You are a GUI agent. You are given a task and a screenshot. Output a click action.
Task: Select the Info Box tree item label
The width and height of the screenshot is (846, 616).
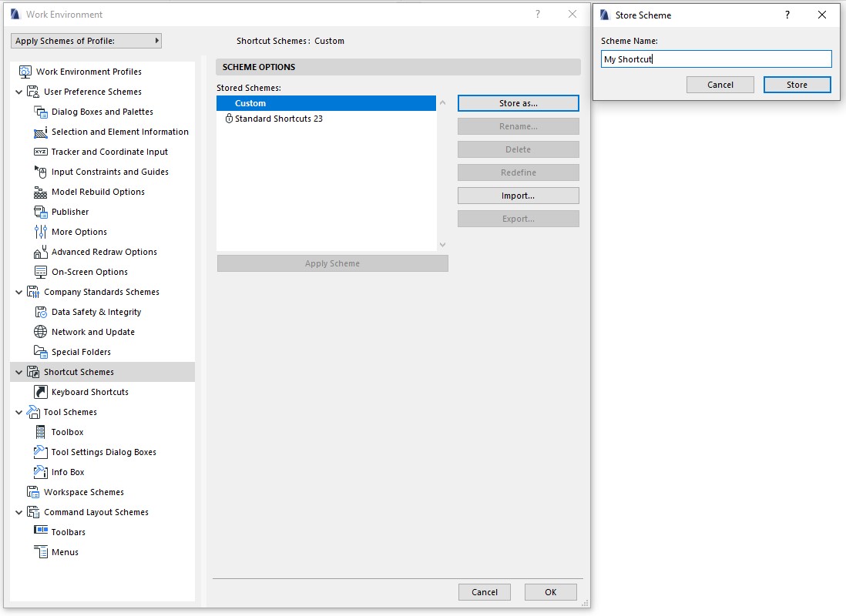click(x=68, y=472)
